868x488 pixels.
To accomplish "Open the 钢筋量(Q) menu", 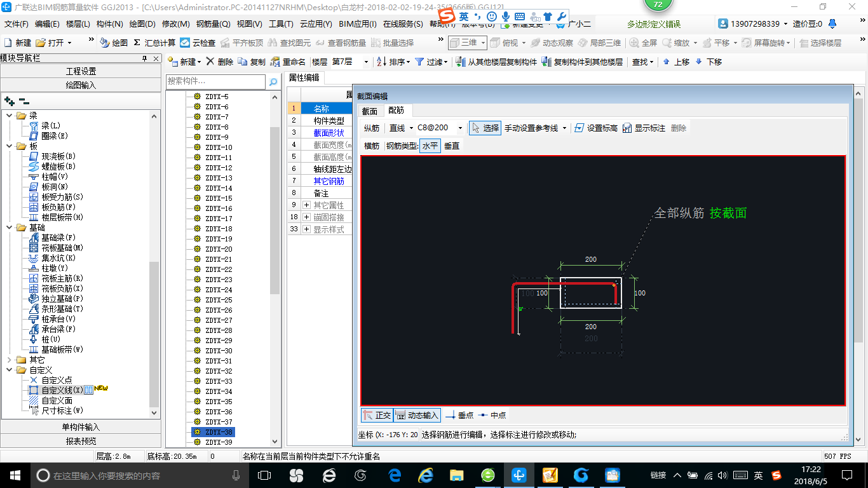I will pos(213,24).
